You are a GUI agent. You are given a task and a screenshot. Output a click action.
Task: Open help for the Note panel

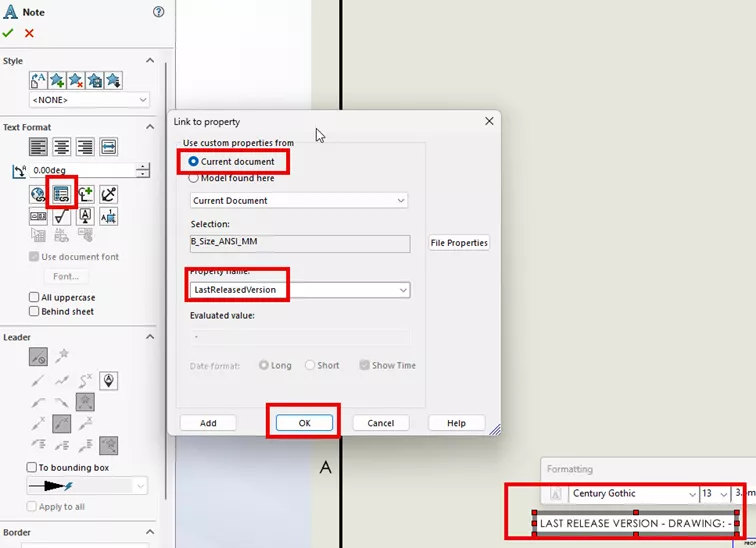(x=158, y=12)
